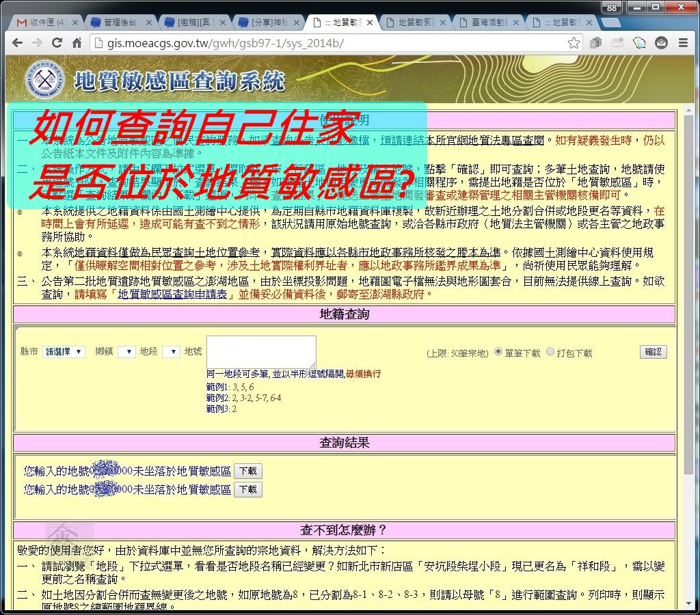Click the 地質敏感區查詢系統 page title
This screenshot has width=700, height=615.
pos(180,81)
